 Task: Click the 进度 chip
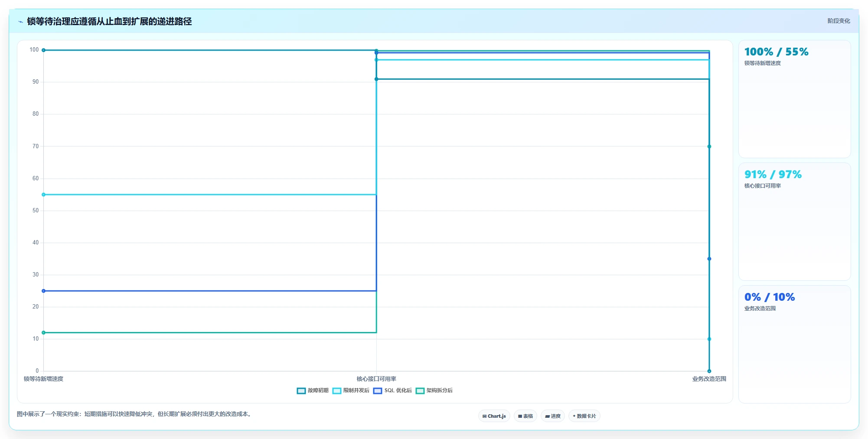pos(553,416)
